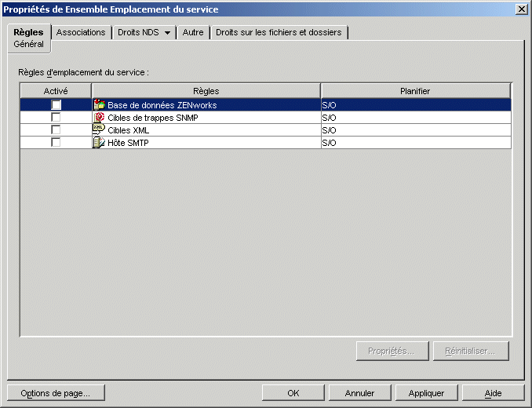The height and width of the screenshot is (408, 532).
Task: Open the Droits NDS dropdown arrow
Action: [167, 33]
